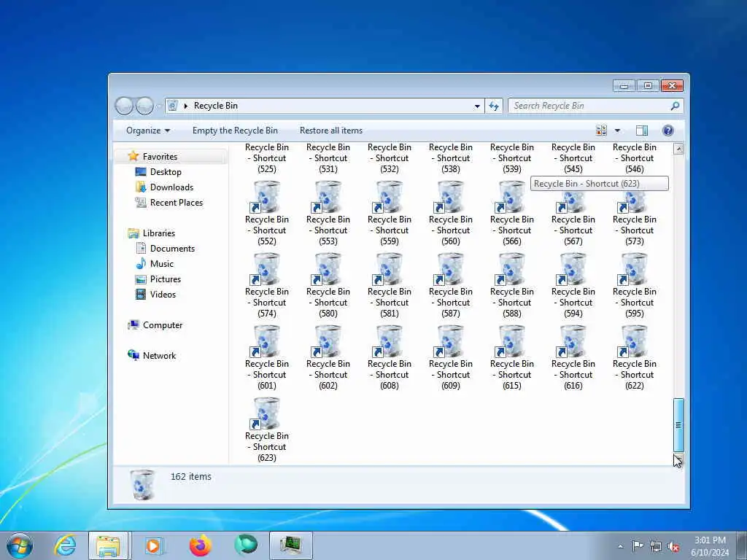Click the Change your view icon

click(601, 131)
